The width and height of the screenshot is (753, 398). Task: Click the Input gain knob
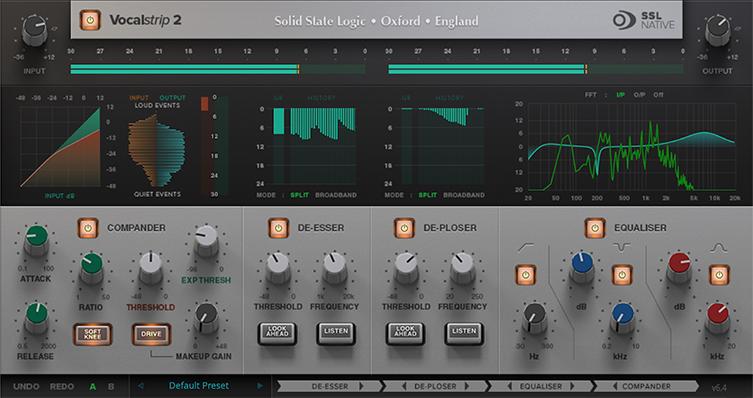35,30
